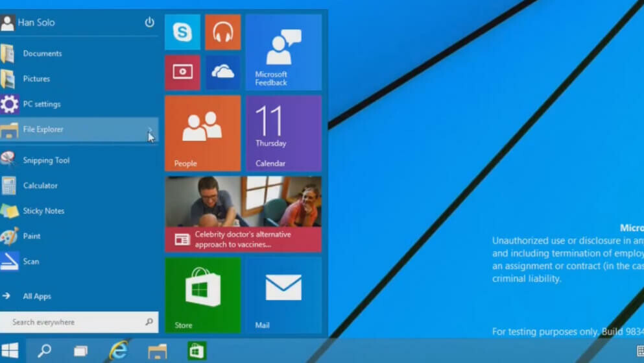Viewport: 644px width, 363px height.
Task: Launch Internet Explorer from the taskbar
Action: click(x=119, y=351)
